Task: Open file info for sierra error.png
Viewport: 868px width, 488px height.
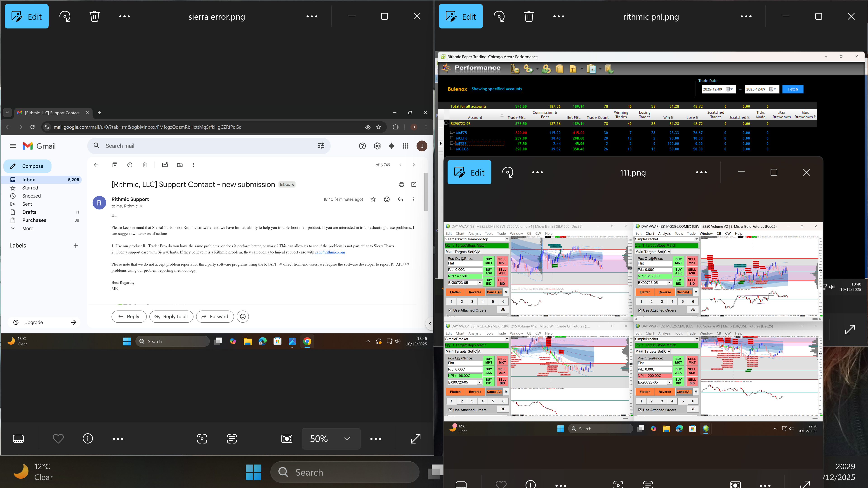Action: pyautogui.click(x=88, y=439)
